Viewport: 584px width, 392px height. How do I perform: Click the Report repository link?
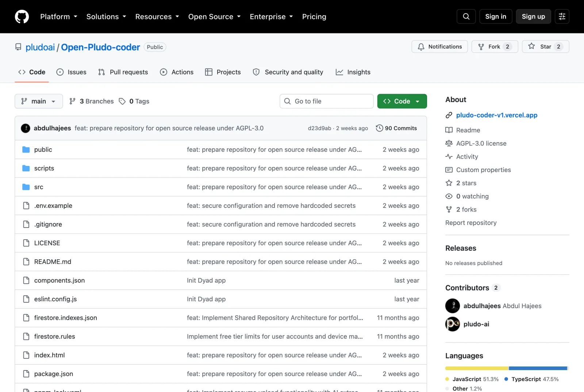tap(471, 223)
